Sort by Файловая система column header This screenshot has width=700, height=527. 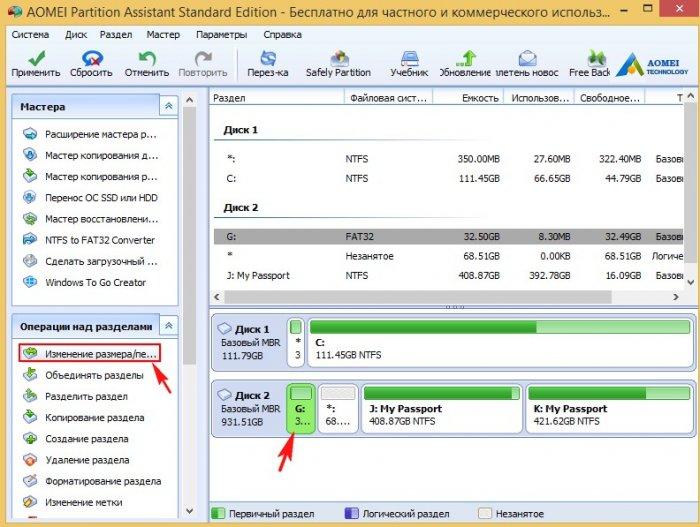tap(388, 98)
